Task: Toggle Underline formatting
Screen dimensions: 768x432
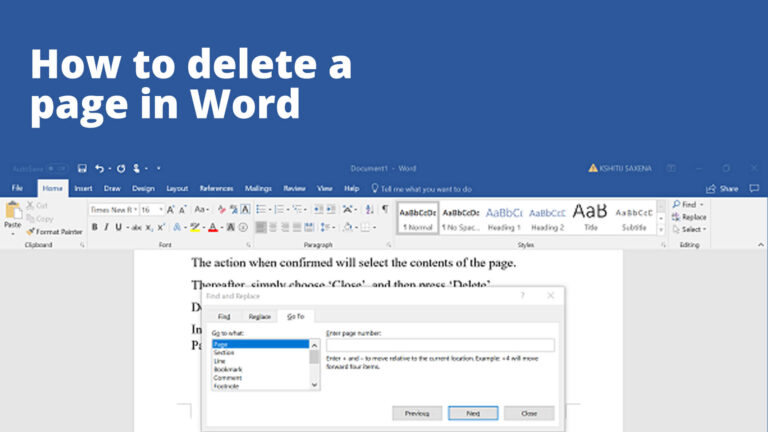Action: (118, 227)
